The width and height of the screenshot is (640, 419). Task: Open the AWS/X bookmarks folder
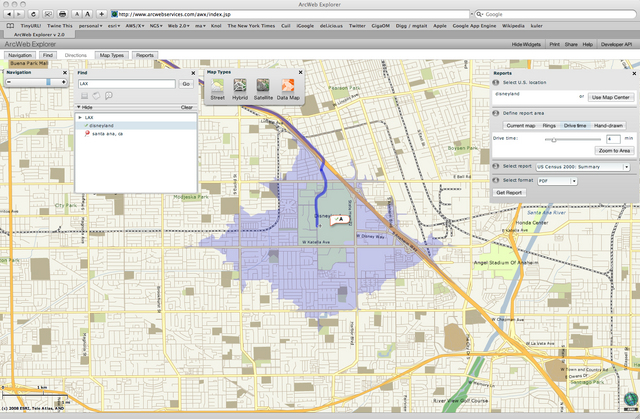point(134,26)
